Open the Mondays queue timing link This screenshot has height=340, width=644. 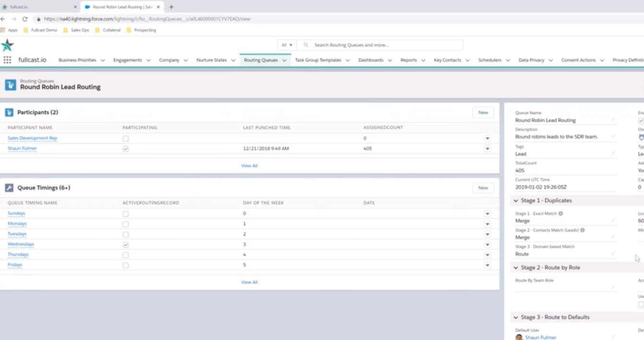point(17,224)
